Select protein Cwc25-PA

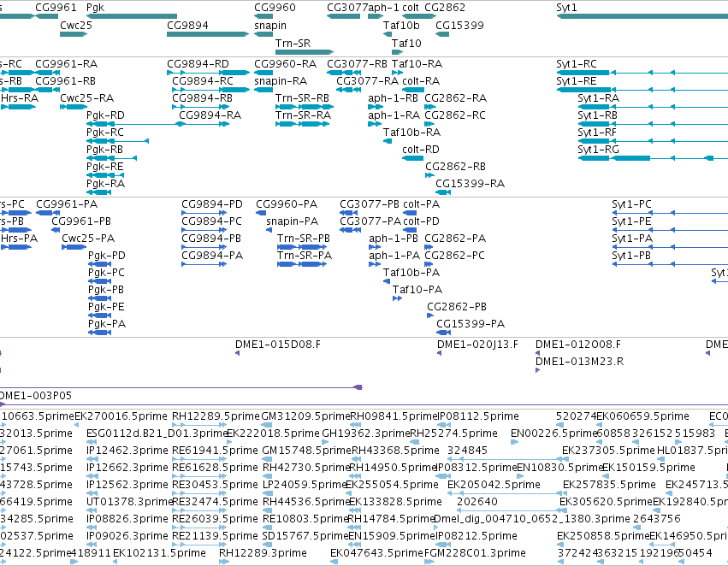(x=88, y=239)
